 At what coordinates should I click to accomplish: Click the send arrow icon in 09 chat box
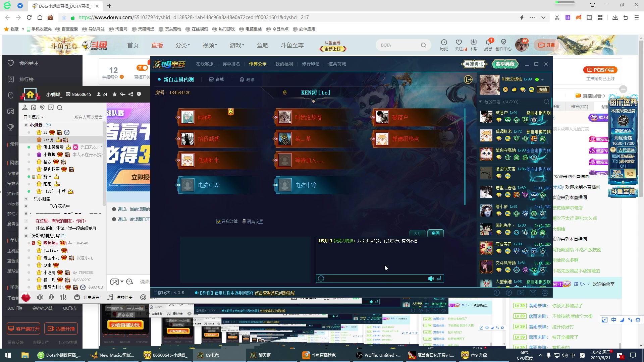pos(439,279)
